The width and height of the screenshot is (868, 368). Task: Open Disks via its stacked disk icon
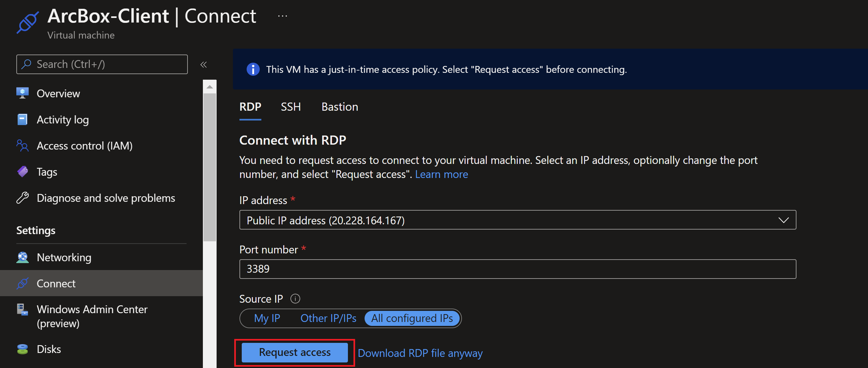[x=22, y=349]
